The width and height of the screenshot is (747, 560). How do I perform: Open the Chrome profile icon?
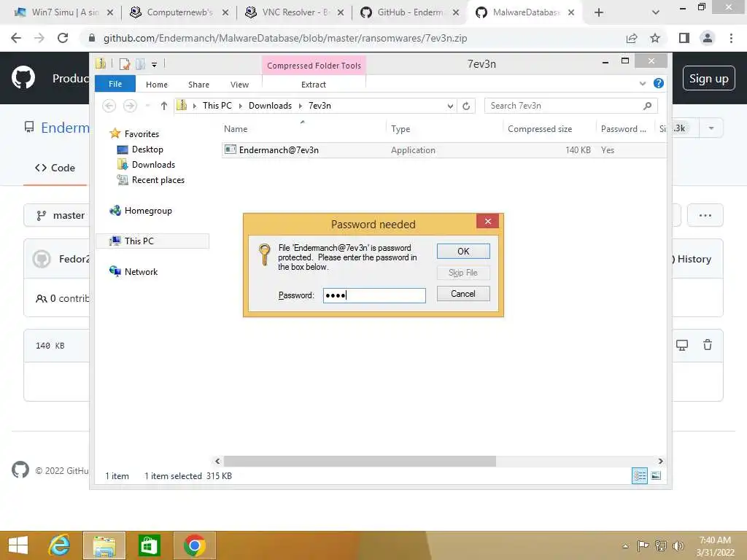pyautogui.click(x=708, y=38)
